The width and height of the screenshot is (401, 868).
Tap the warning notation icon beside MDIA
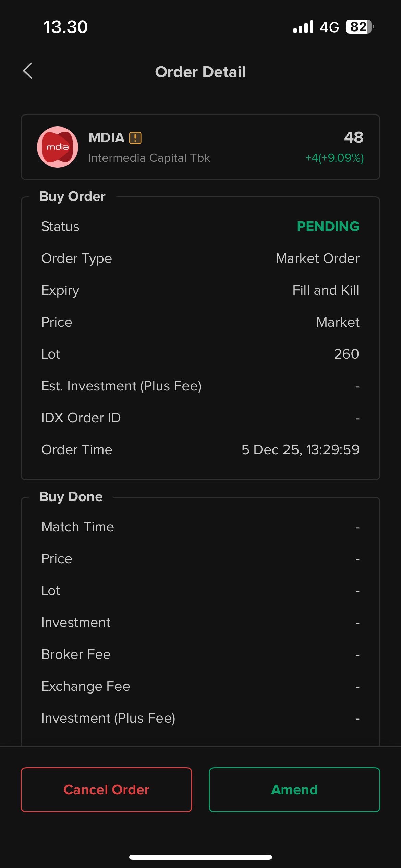click(135, 138)
